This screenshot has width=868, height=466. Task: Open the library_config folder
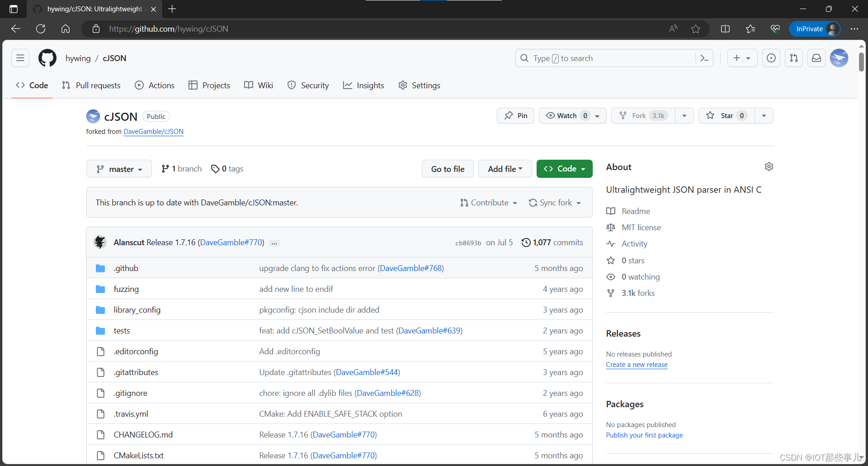point(137,310)
